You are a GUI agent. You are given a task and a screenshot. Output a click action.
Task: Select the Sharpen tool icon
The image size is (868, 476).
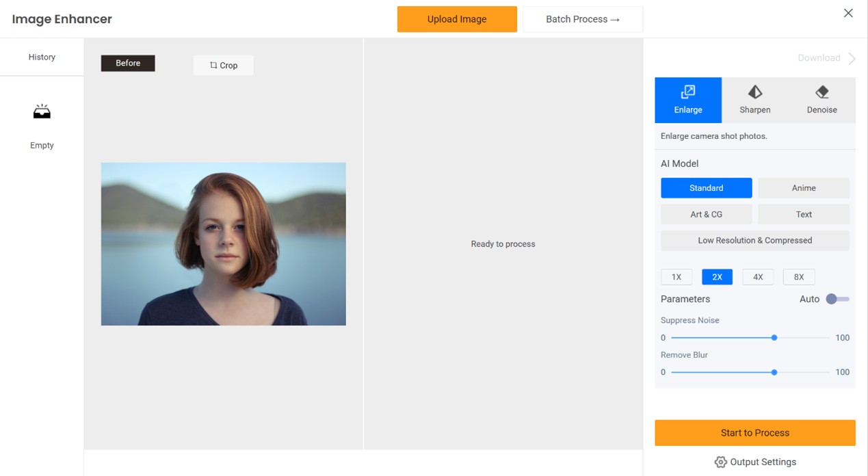(x=755, y=92)
